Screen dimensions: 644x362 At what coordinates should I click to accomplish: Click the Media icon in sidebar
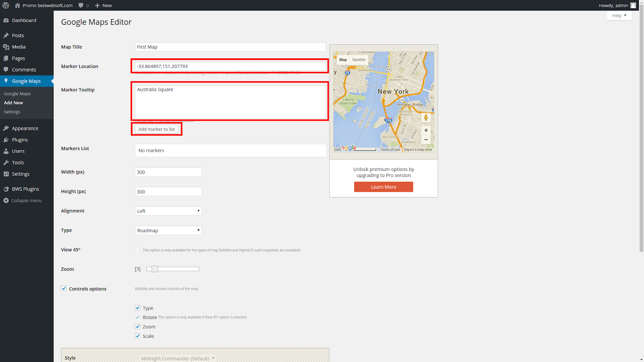click(6, 47)
